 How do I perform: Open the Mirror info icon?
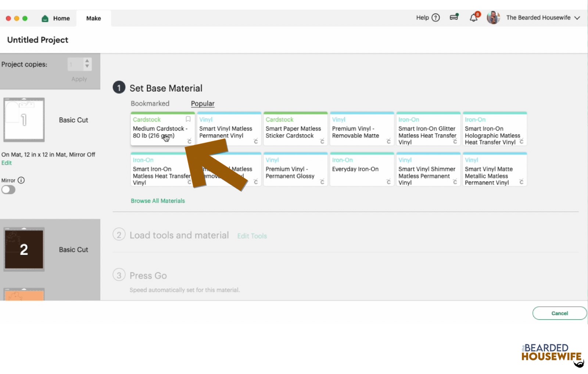(21, 180)
